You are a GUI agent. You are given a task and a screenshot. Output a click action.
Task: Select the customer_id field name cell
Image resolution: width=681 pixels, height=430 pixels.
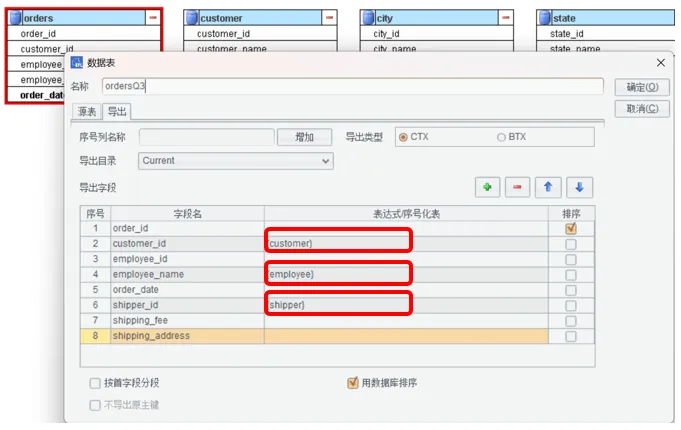click(x=187, y=244)
